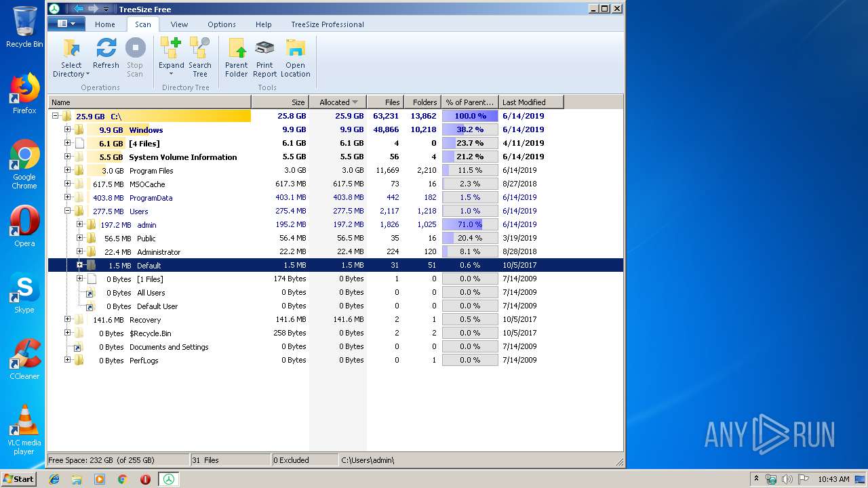Viewport: 868px width, 488px height.
Task: Click the 71.0 % bar for admin
Action: (470, 224)
